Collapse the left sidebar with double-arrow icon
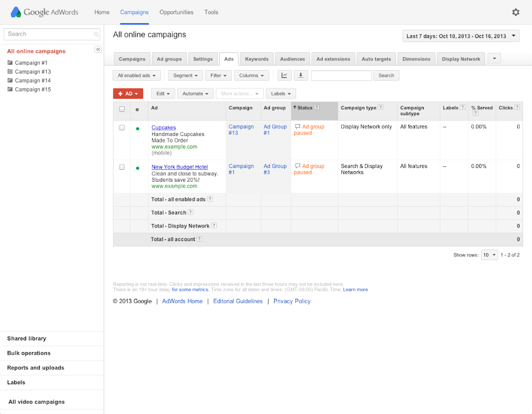The height and width of the screenshot is (414, 532). pos(98,50)
